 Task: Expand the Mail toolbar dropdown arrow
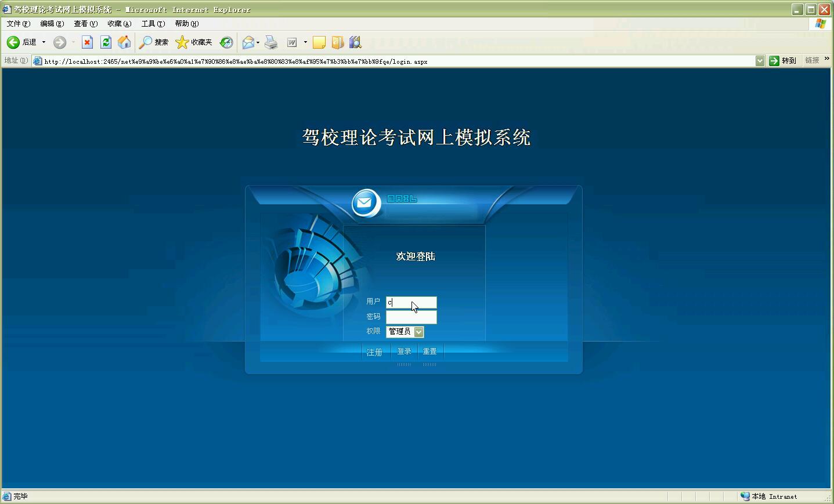[258, 42]
